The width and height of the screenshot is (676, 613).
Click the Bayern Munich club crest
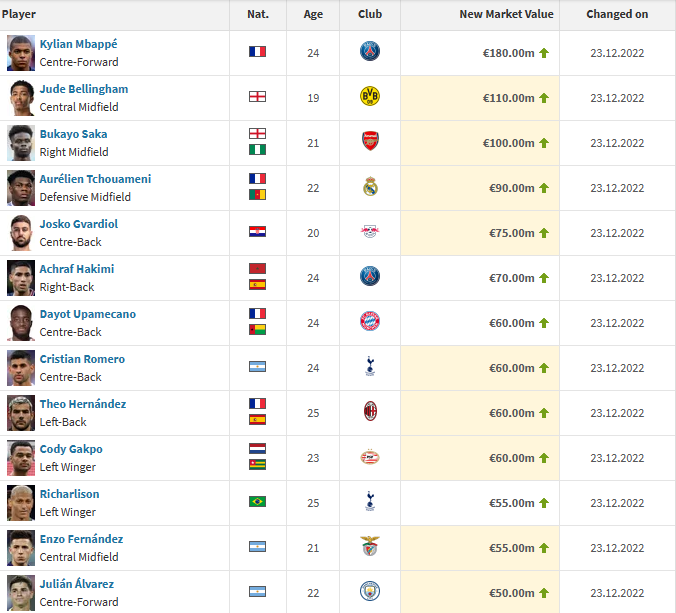click(x=370, y=323)
